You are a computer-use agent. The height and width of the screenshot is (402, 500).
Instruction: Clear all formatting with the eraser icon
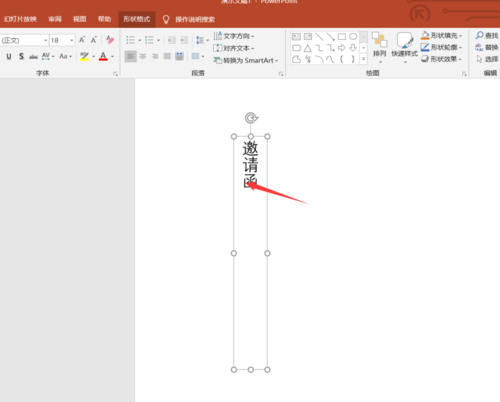point(110,40)
